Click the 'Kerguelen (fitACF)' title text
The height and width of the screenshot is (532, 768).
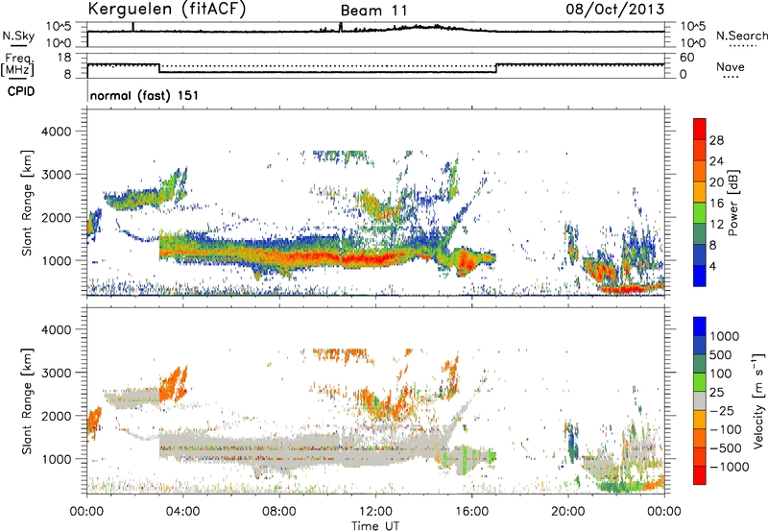click(x=166, y=10)
